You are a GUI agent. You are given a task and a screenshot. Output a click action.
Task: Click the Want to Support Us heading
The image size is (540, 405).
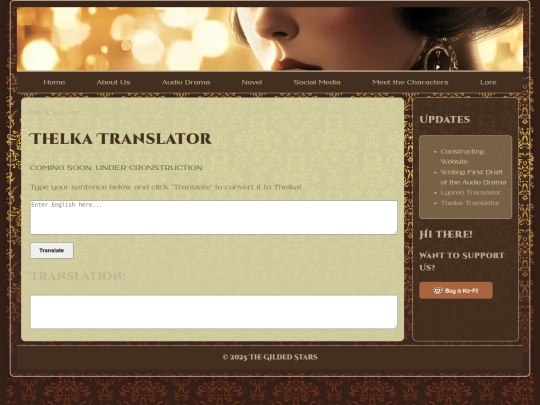[461, 261]
